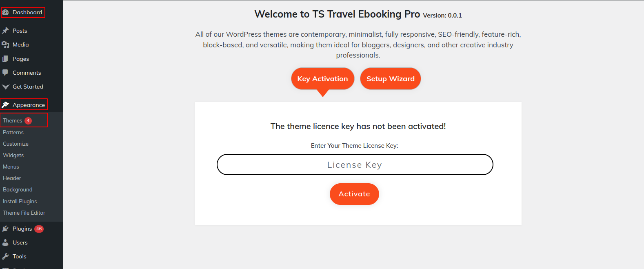644x269 pixels.
Task: Open Widgets in the sidebar
Action: pyautogui.click(x=13, y=155)
